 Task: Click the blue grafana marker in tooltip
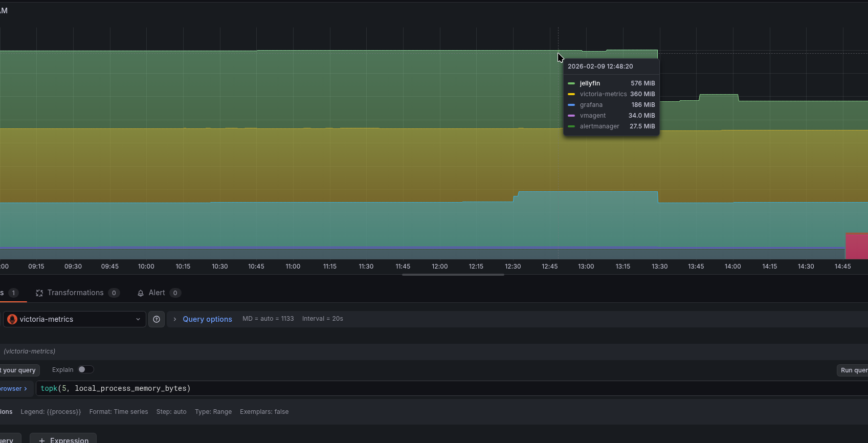[571, 105]
